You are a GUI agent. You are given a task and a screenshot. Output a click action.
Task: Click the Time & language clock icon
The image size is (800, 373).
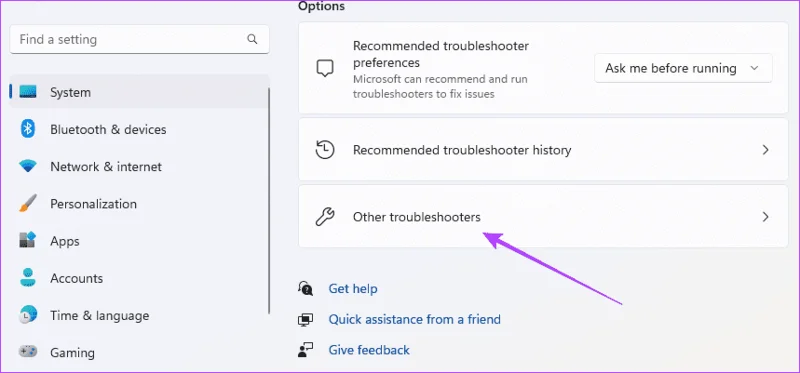(x=28, y=315)
